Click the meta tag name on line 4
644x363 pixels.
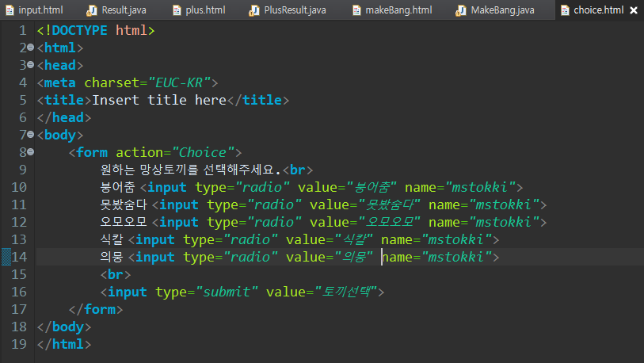pos(59,82)
